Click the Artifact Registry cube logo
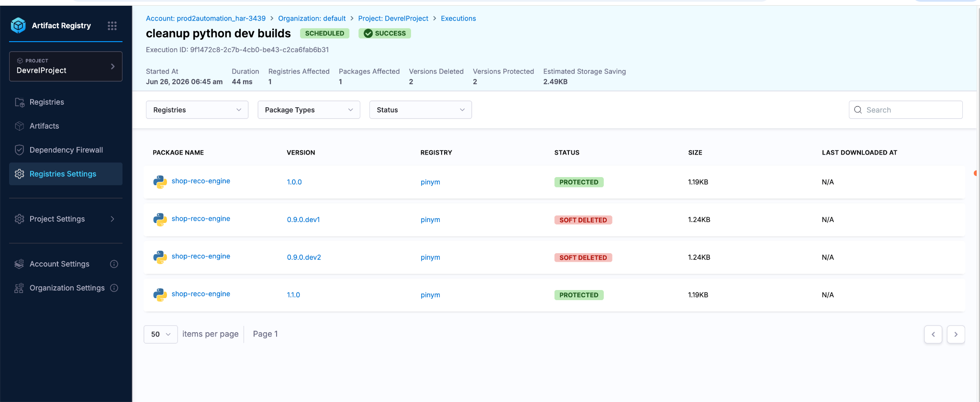The image size is (980, 402). (x=18, y=25)
